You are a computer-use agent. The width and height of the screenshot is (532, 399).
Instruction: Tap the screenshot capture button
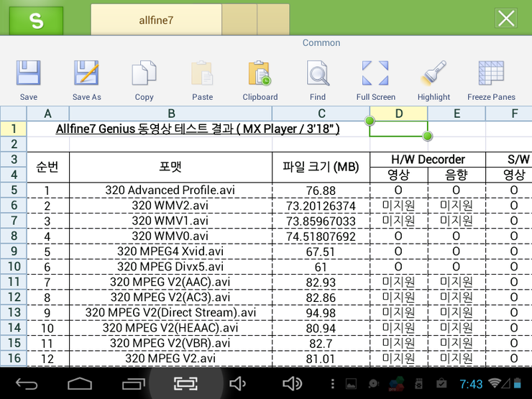click(185, 384)
